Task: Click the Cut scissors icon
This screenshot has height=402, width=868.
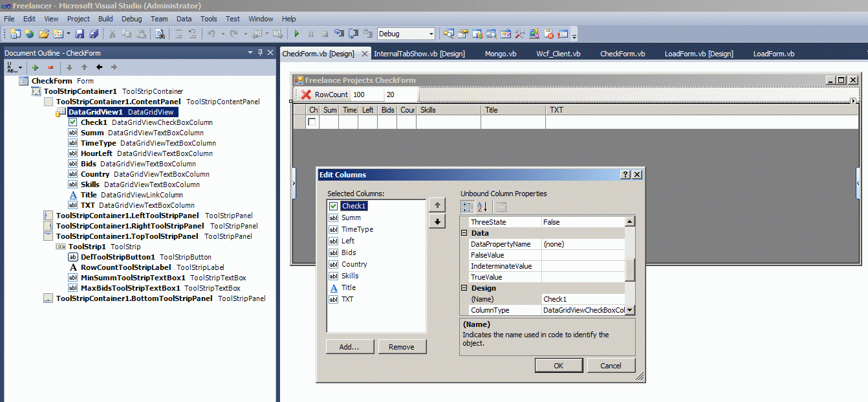Action: [112, 34]
